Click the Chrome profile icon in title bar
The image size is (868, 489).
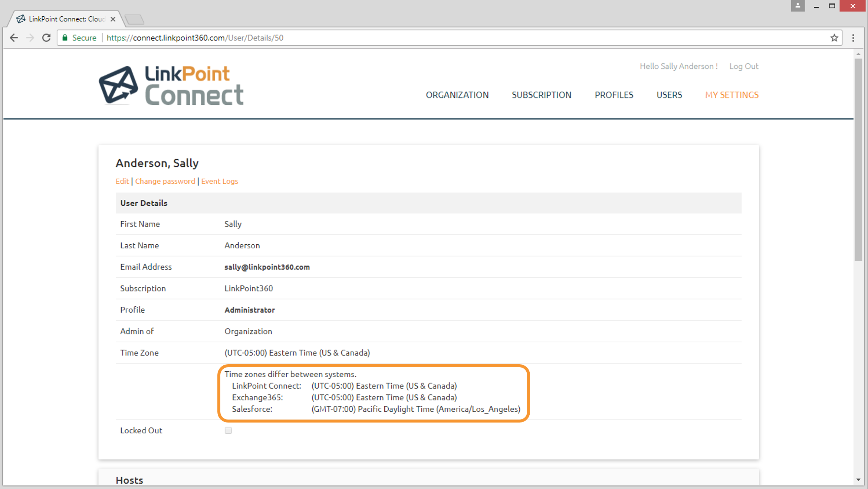pyautogui.click(x=798, y=6)
